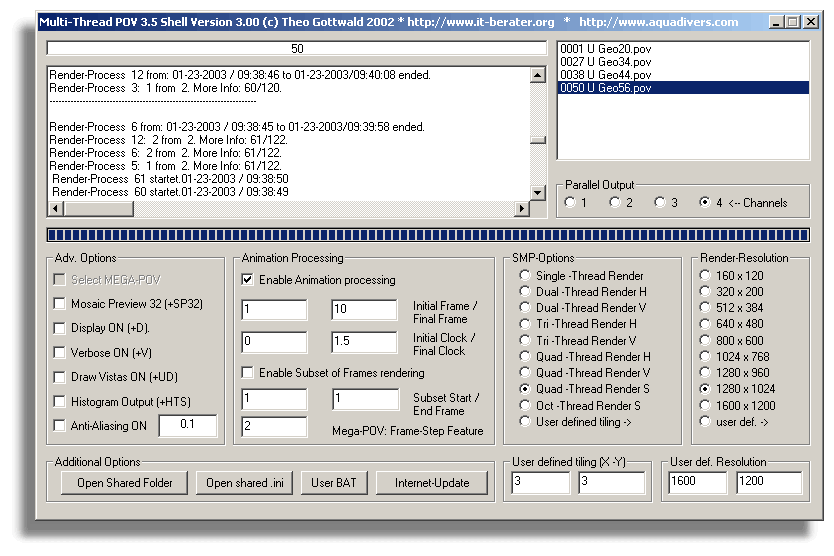Check Enable Subset of Frames rendering
834x556 pixels.
coord(248,373)
